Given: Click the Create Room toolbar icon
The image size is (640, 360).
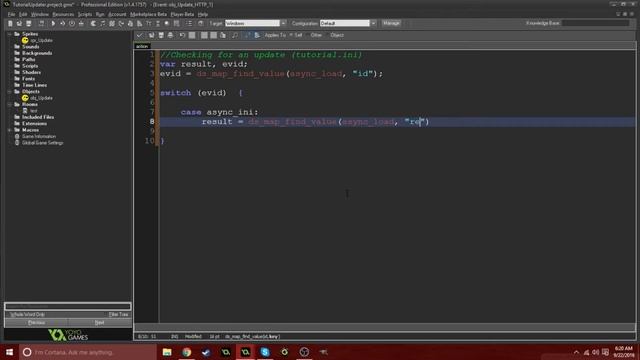Looking at the screenshot, I should [176, 23].
